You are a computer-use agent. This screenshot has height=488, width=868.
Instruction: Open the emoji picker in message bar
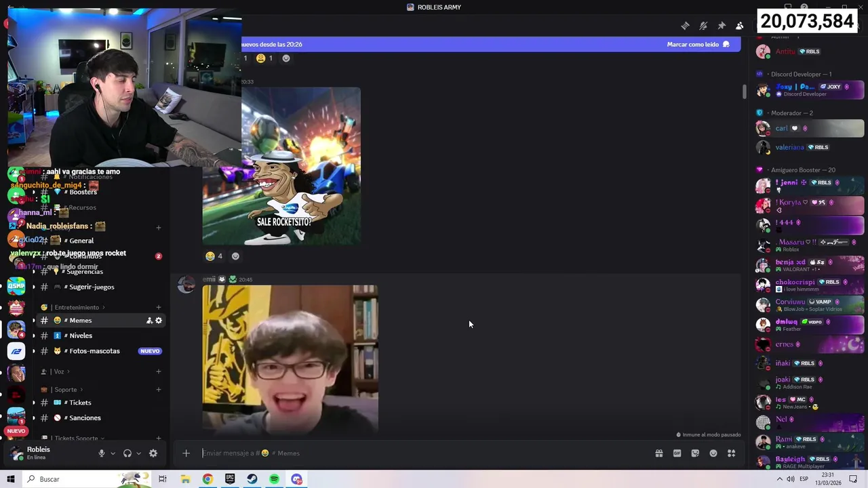tap(713, 453)
